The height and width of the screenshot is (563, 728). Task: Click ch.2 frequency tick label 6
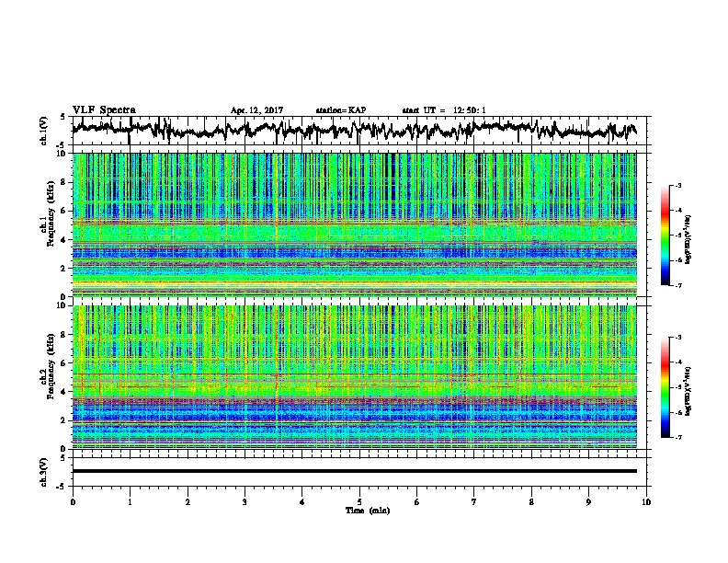pyautogui.click(x=64, y=362)
